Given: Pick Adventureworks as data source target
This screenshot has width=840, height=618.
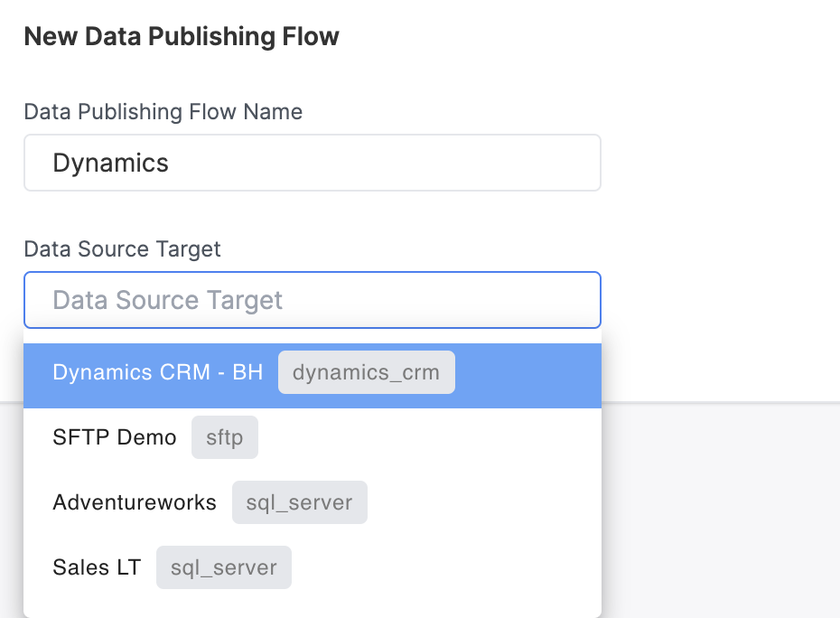Looking at the screenshot, I should point(313,502).
